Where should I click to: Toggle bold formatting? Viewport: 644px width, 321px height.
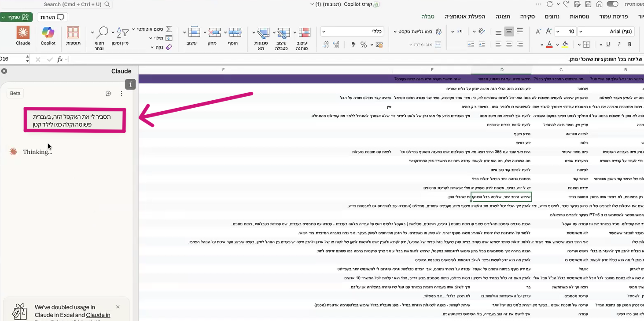coord(629,44)
